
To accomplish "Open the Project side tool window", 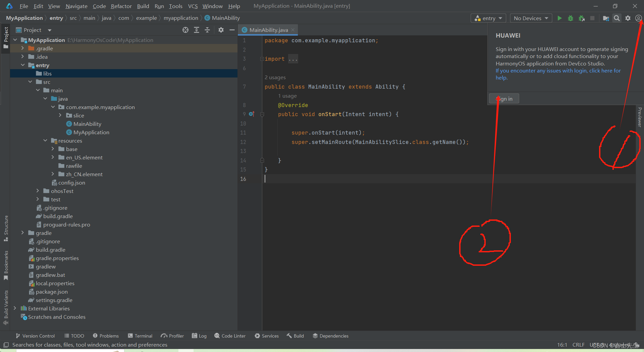I will click(6, 38).
